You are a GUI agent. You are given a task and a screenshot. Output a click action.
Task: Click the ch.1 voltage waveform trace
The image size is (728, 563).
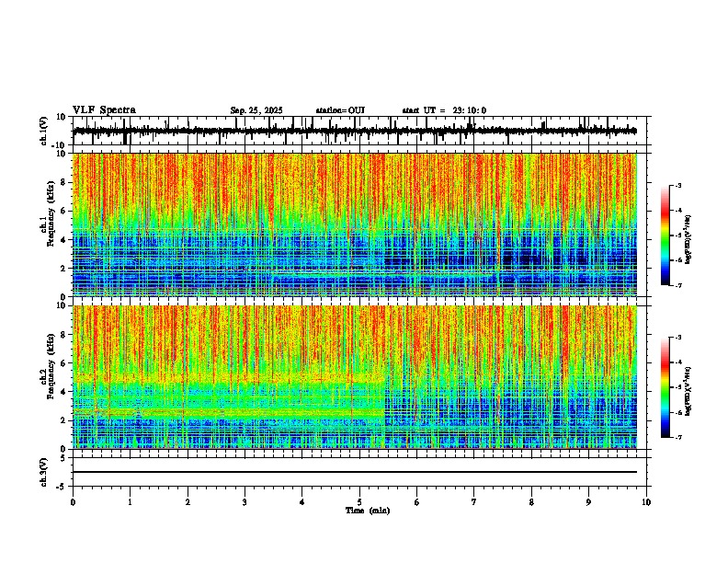click(354, 131)
